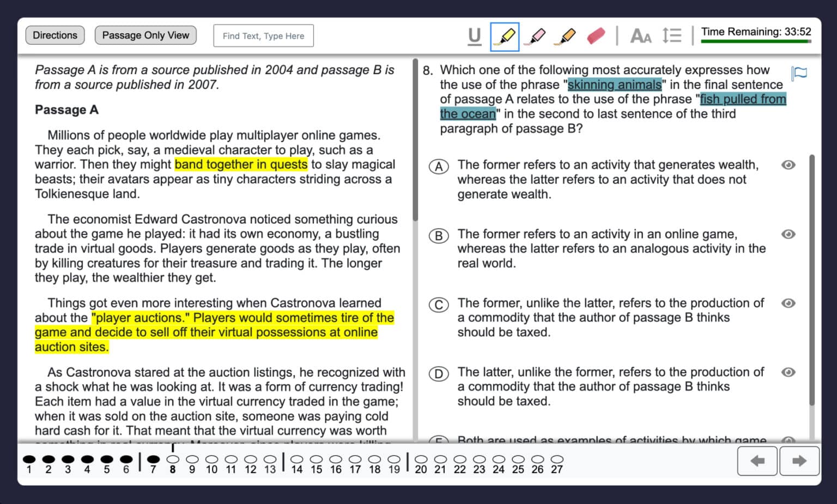This screenshot has width=837, height=504.
Task: Open the font size adjustment
Action: pyautogui.click(x=640, y=36)
